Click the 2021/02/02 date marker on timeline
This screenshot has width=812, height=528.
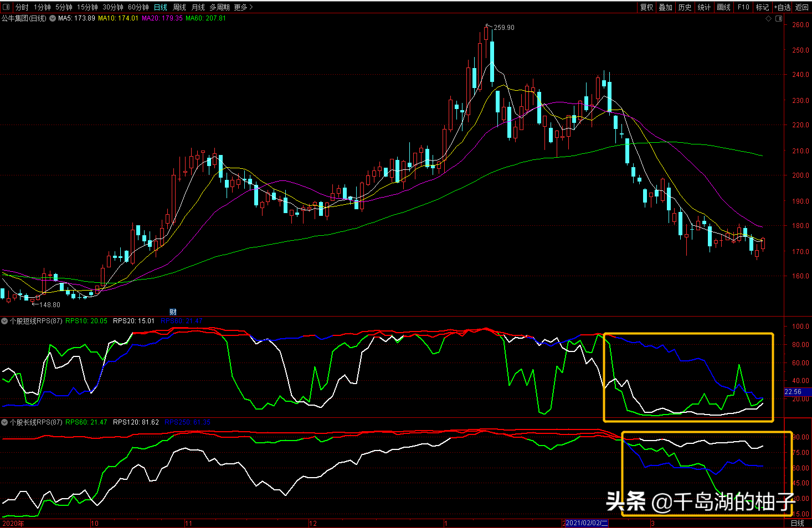587,523
